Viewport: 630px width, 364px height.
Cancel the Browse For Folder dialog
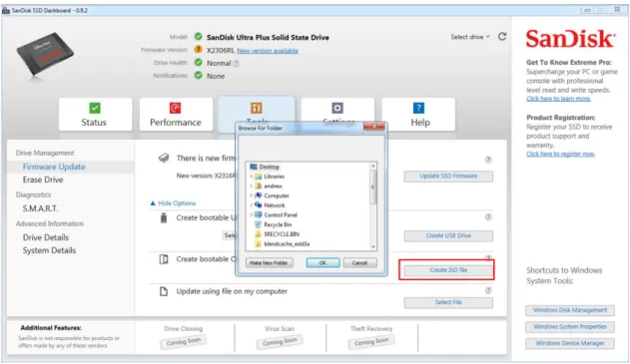(359, 263)
